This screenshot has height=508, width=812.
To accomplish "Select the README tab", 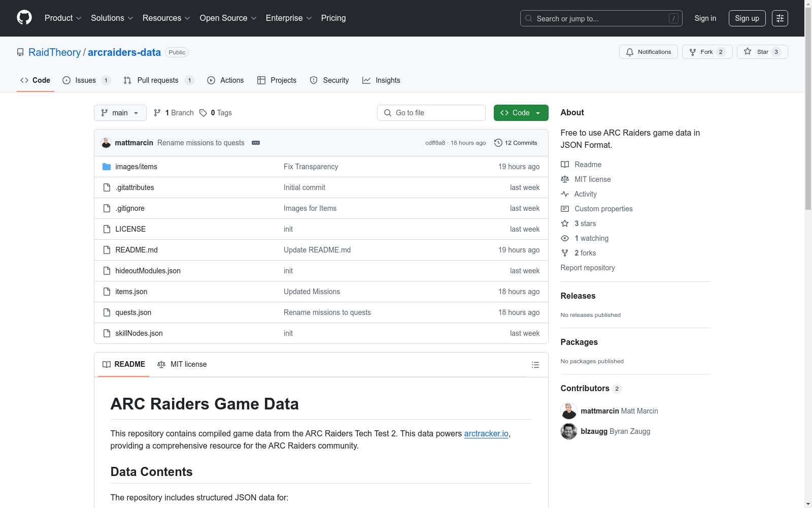I will (x=124, y=364).
